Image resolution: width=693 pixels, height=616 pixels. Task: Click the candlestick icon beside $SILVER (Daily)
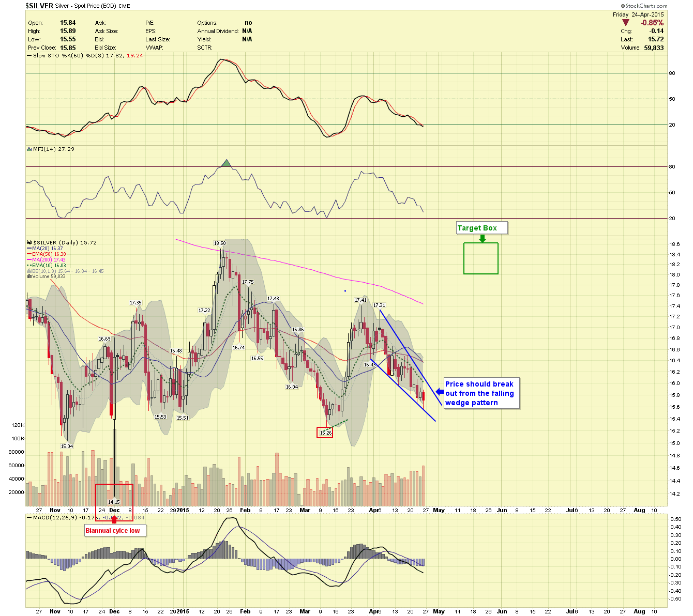click(29, 242)
